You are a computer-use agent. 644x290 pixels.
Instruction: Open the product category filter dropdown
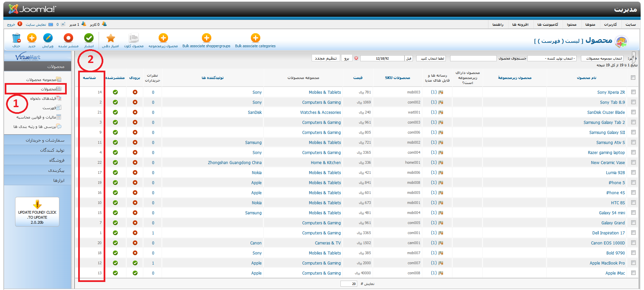click(602, 58)
